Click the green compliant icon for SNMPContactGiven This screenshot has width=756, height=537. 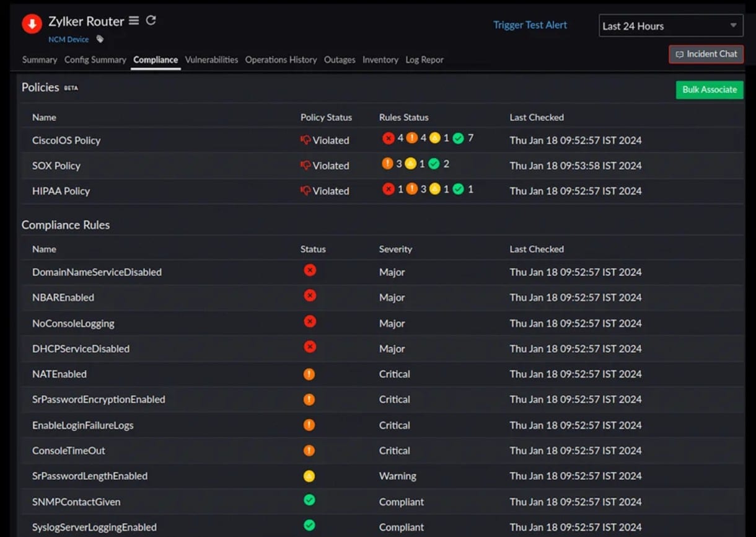tap(309, 500)
